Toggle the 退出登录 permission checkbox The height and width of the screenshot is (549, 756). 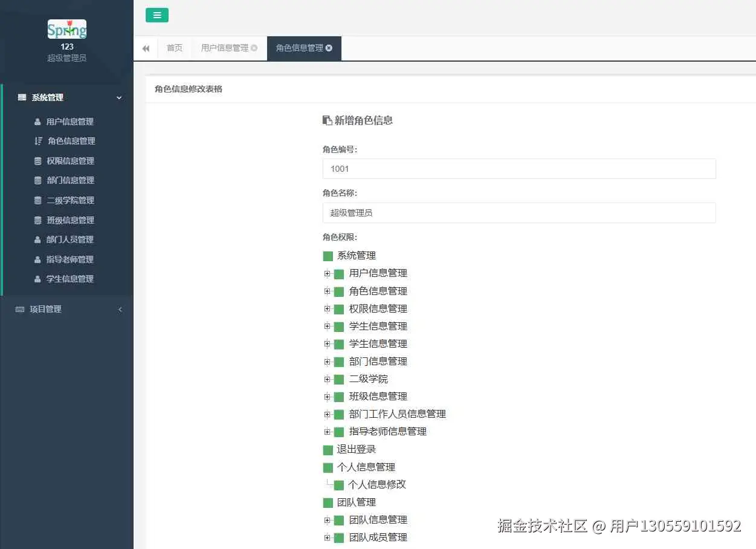pyautogui.click(x=328, y=450)
